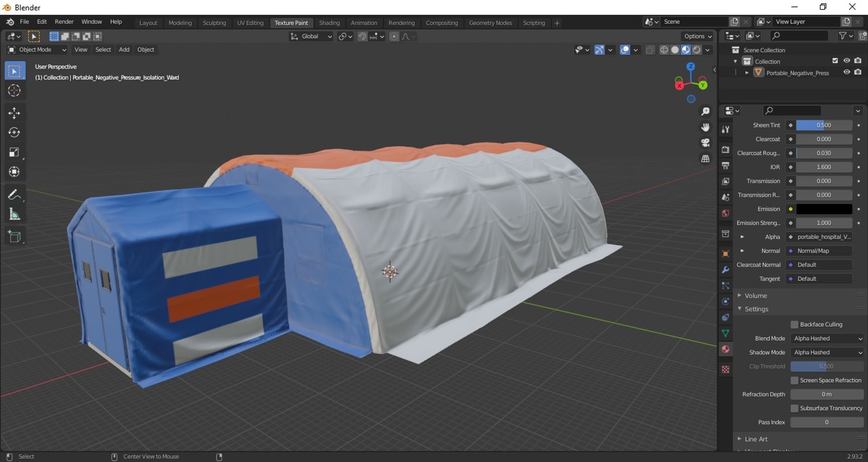Expand the Line Art panel
Viewport: 868px width, 462px height.
756,439
